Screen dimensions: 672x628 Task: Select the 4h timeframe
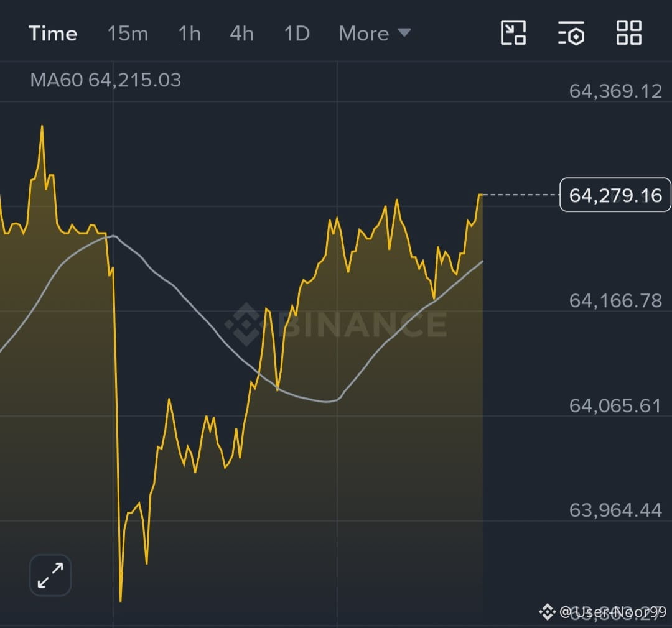[x=241, y=34]
